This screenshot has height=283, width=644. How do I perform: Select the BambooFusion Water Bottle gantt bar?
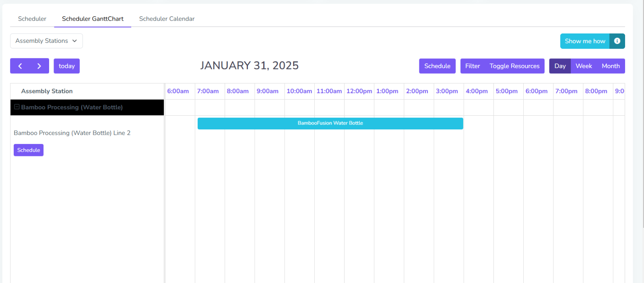click(330, 123)
